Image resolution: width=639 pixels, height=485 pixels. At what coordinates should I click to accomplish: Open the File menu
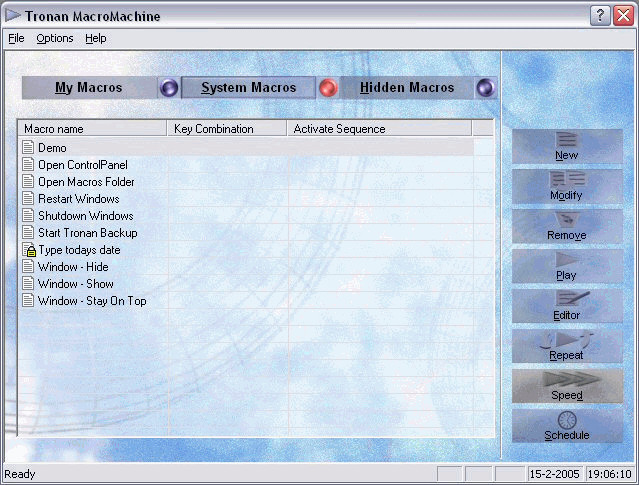(16, 38)
